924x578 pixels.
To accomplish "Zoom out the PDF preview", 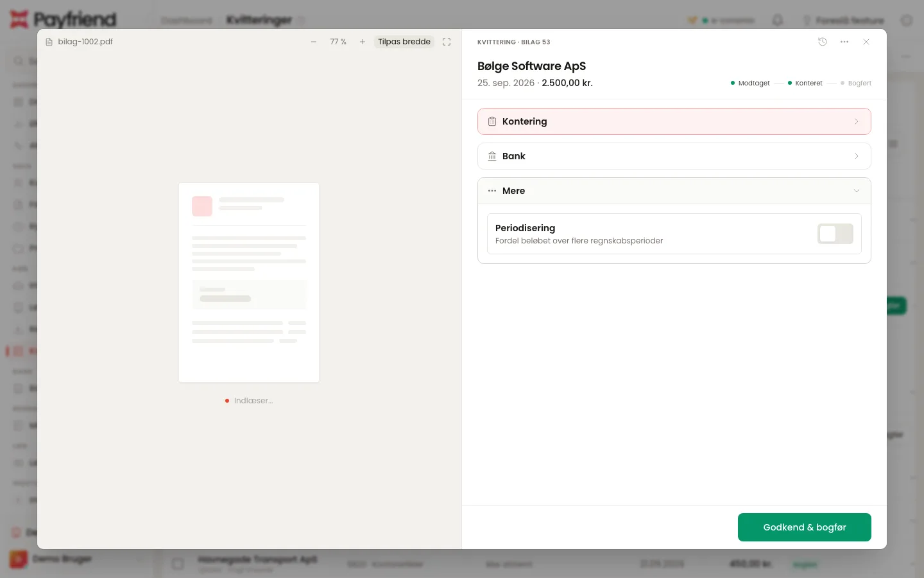I will coord(314,42).
